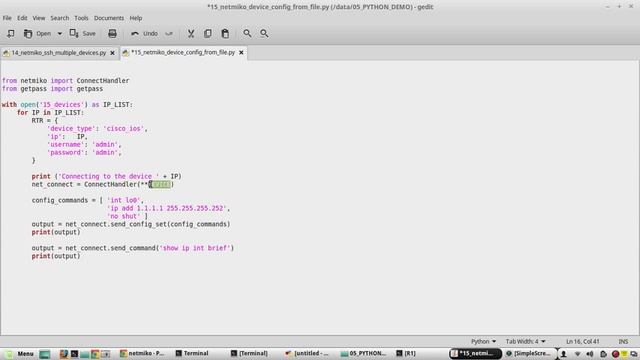Select the 15_netmiko_device_config_from_file.py tab
The height and width of the screenshot is (360, 640).
[183, 52]
